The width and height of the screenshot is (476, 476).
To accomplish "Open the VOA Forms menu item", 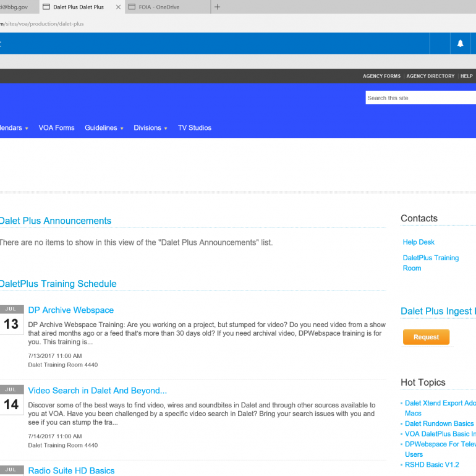I will (x=56, y=128).
